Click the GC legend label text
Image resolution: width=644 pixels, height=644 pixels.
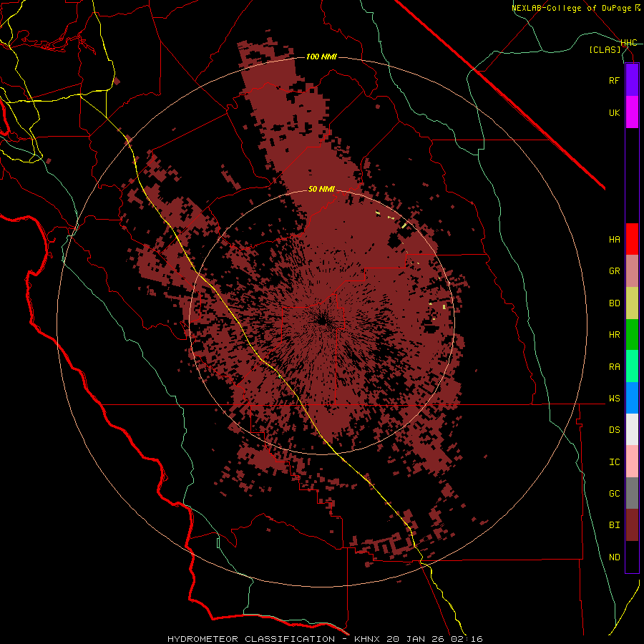pyautogui.click(x=615, y=494)
